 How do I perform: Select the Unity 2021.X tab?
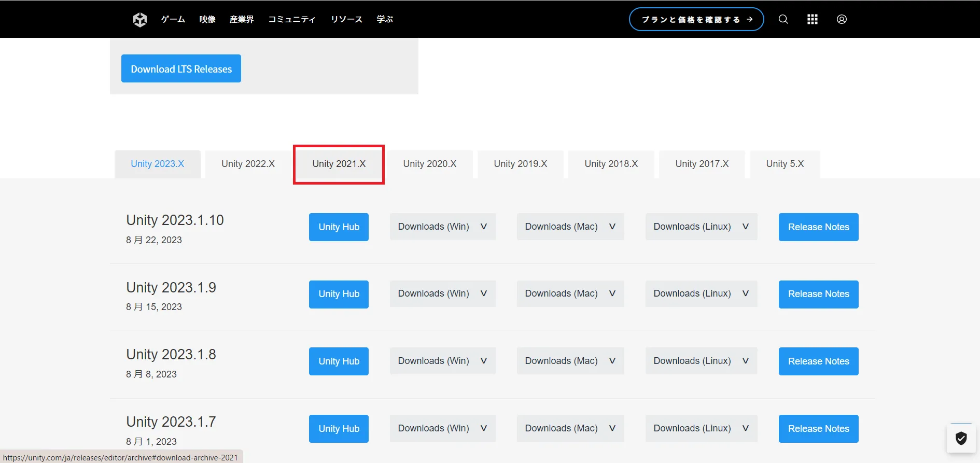339,164
